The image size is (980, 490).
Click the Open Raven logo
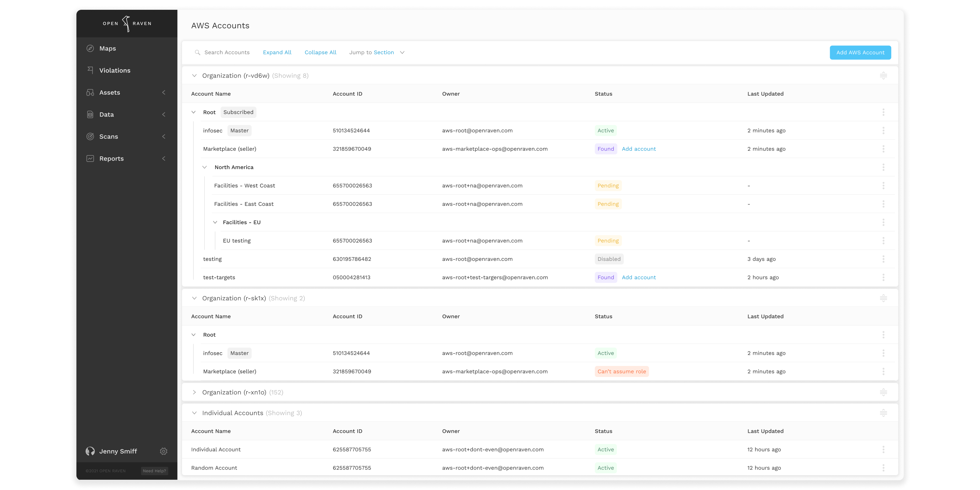[x=127, y=24]
